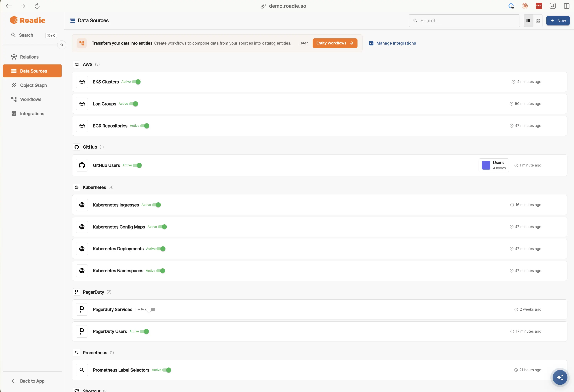The height and width of the screenshot is (392, 574).
Task: Toggle Kubernetes Namespaces off
Action: tap(160, 271)
